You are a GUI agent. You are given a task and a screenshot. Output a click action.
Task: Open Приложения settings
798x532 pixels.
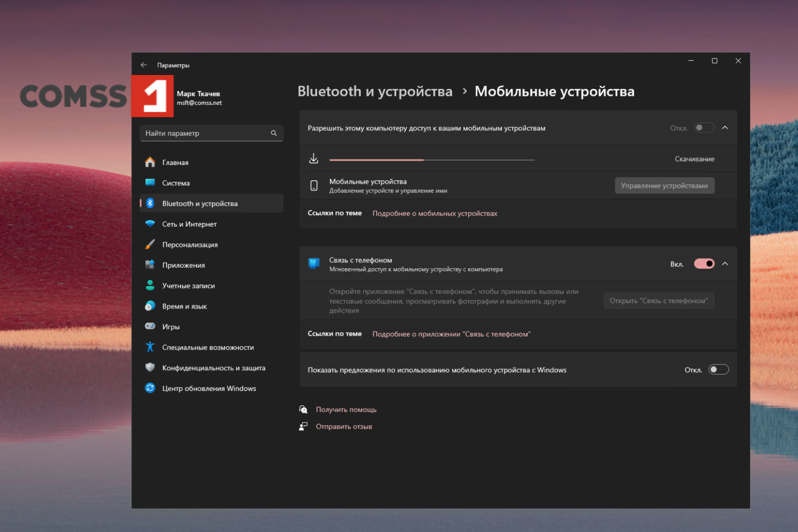click(211, 265)
